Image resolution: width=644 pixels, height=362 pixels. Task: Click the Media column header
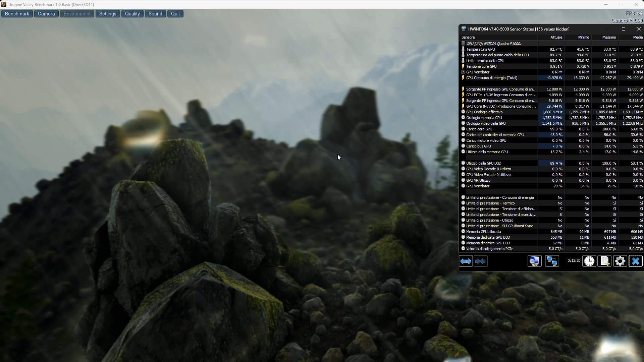[631, 37]
